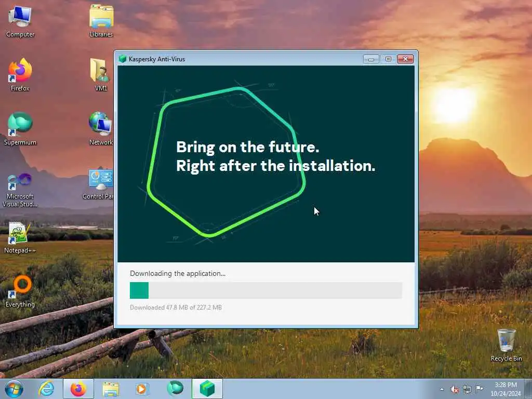Image resolution: width=532 pixels, height=399 pixels.
Task: Open the VM1 user folder
Action: pos(101,75)
